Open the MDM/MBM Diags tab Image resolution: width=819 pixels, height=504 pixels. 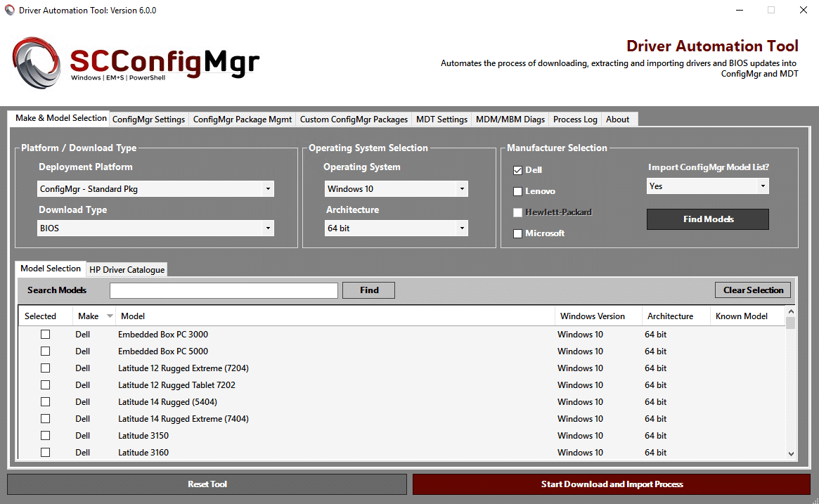[x=510, y=119]
